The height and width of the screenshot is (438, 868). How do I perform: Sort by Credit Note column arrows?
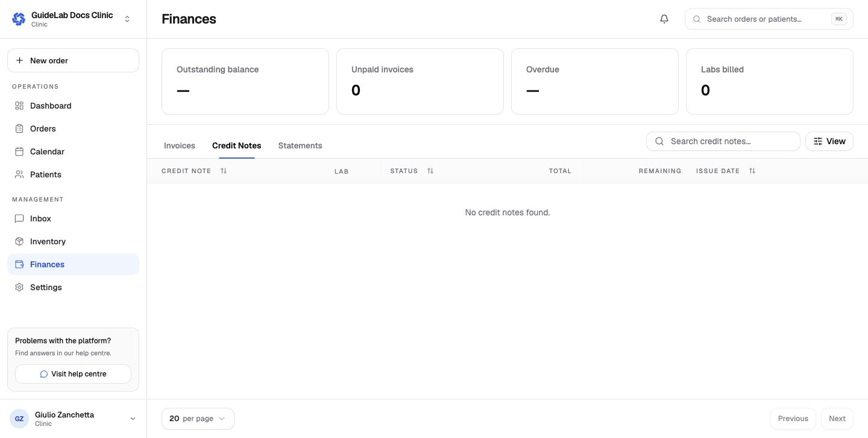[224, 171]
